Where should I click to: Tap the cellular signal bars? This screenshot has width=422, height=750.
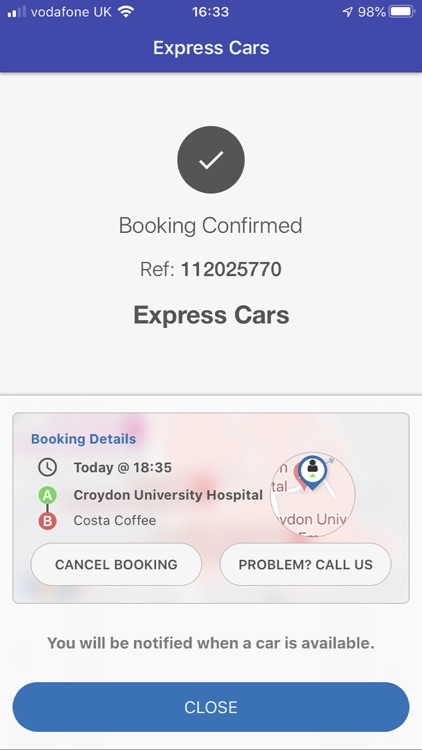coord(17,12)
